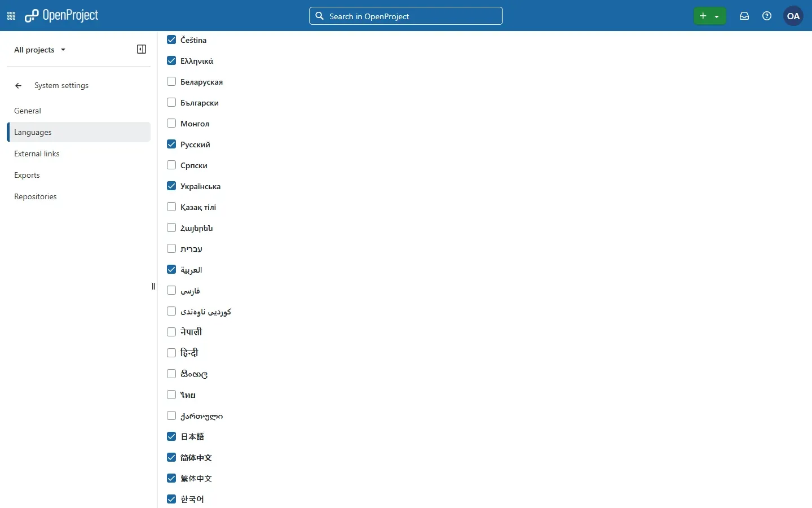Image resolution: width=812 pixels, height=508 pixels.
Task: Go to OpenProject home logo
Action: pyautogui.click(x=61, y=16)
